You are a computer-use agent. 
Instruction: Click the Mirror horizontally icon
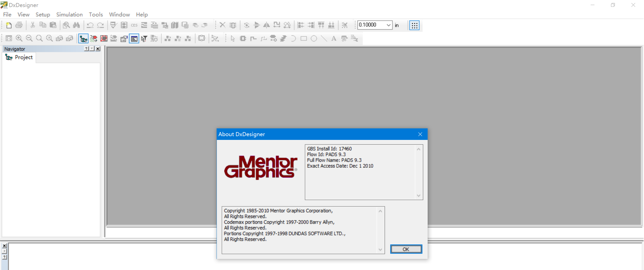pyautogui.click(x=266, y=25)
